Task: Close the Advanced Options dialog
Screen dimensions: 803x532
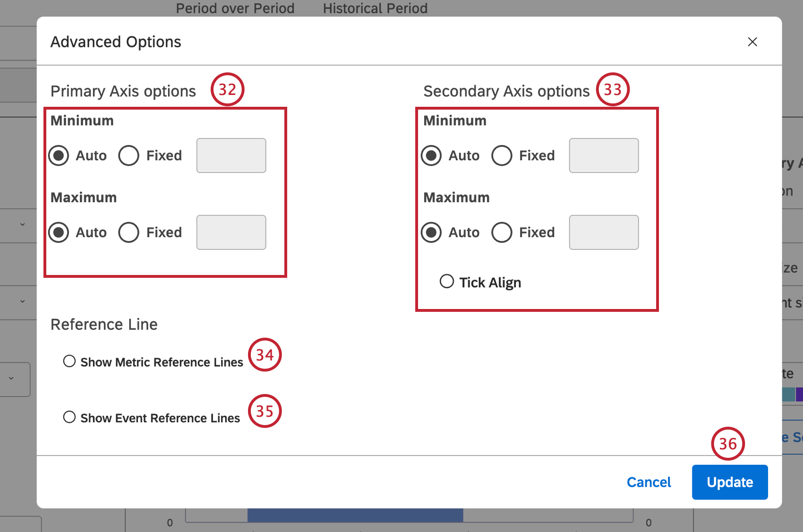Action: [752, 42]
